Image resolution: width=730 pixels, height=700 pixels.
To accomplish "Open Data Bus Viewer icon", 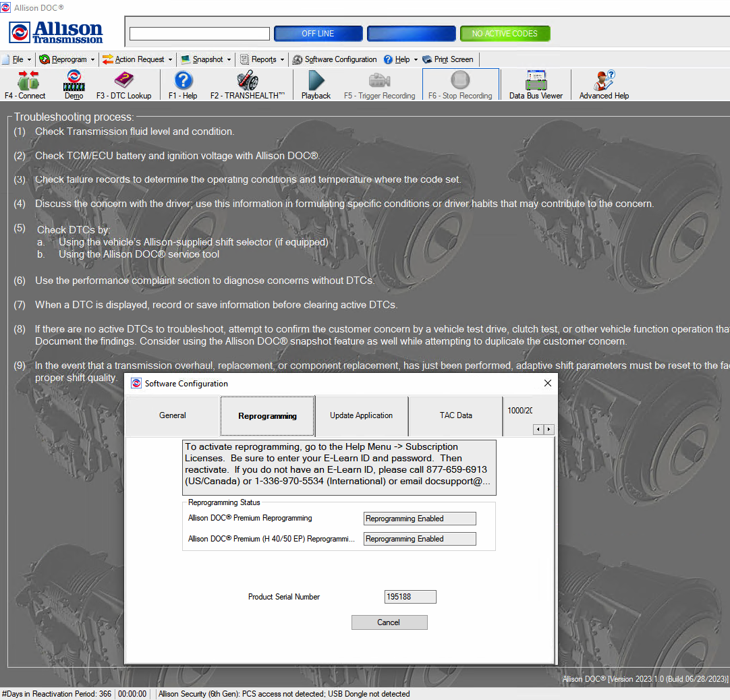I will (536, 80).
